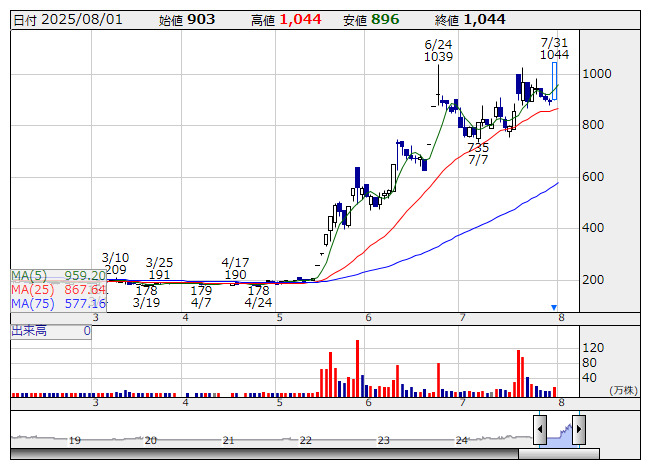
Task: Click the highlighted blue range in navigator
Action: point(559,432)
